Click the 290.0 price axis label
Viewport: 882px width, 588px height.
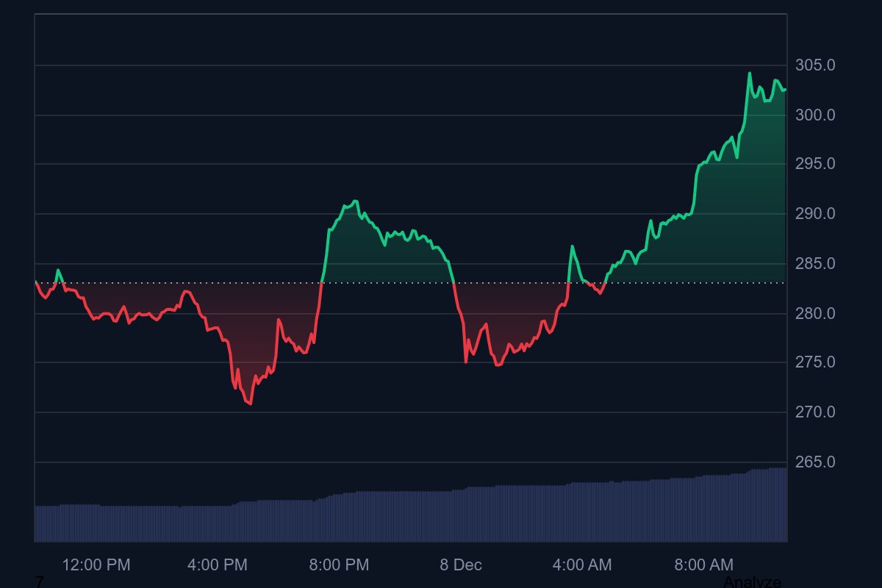[815, 214]
